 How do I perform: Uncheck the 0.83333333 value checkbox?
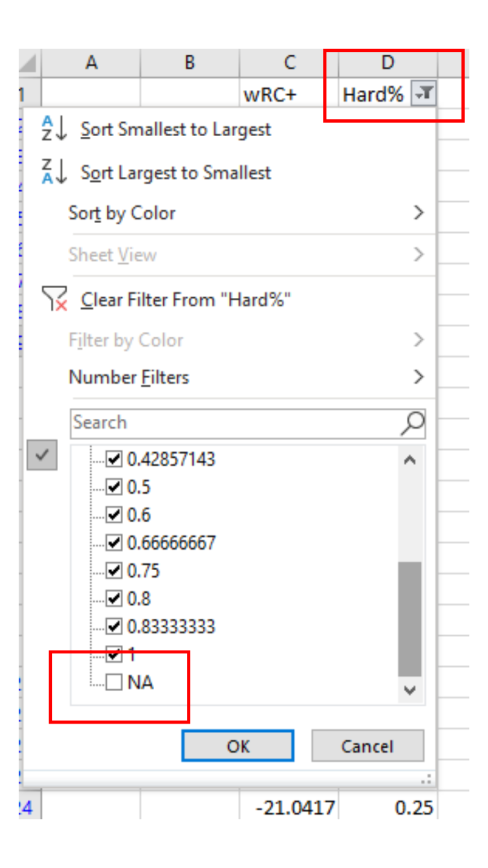(114, 626)
